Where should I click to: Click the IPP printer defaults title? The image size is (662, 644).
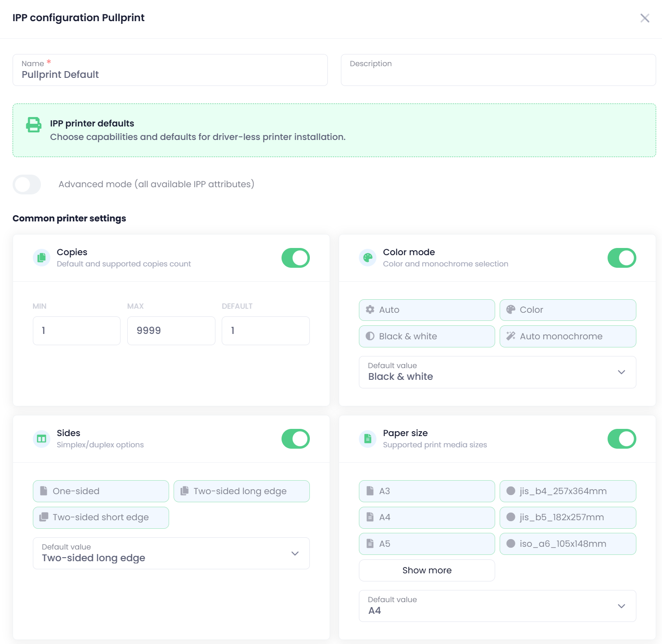click(x=92, y=123)
